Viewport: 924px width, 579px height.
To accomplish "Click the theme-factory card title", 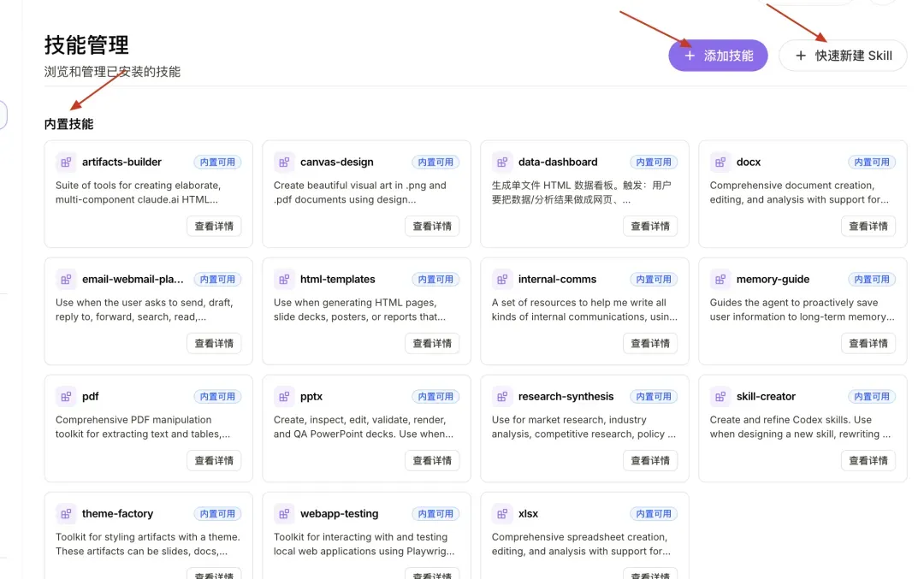I will pyautogui.click(x=117, y=514).
